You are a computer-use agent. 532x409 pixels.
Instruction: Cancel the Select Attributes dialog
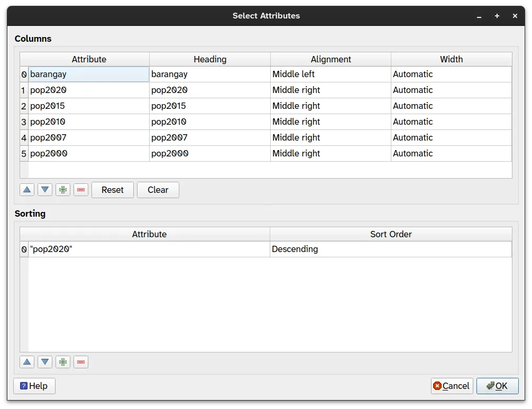tap(451, 386)
